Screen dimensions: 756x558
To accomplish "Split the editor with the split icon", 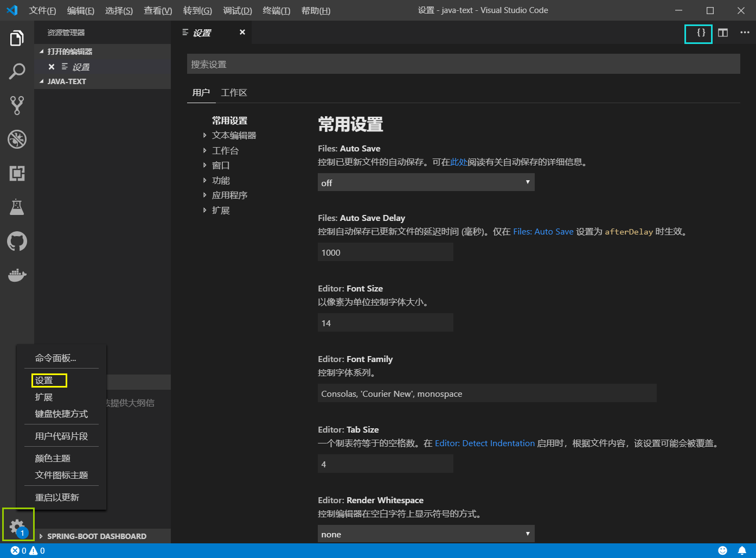I will pyautogui.click(x=723, y=33).
